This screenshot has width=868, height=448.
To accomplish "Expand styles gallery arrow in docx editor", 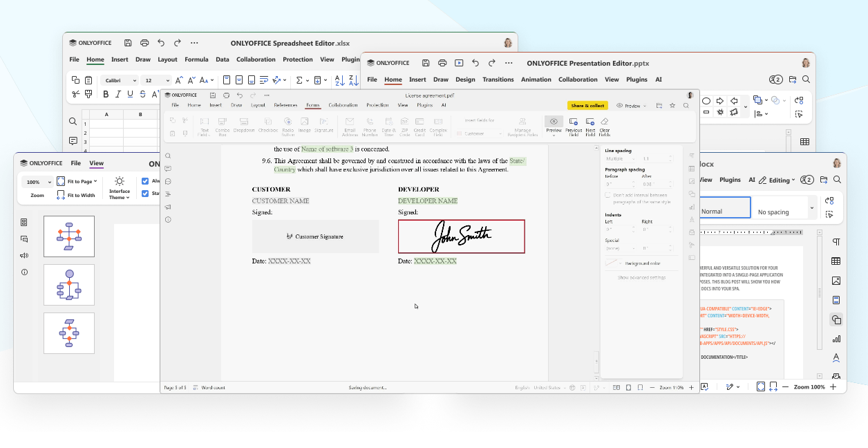I will pos(812,207).
